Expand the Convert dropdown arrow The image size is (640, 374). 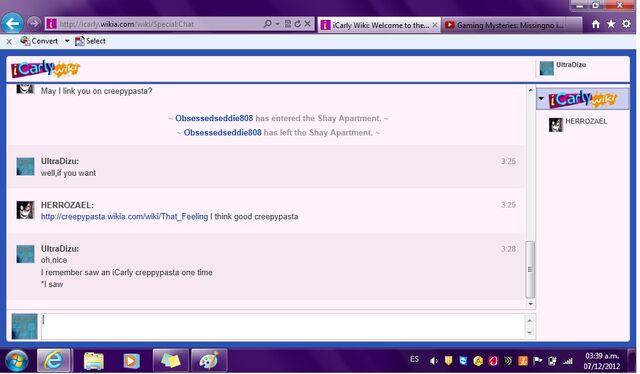point(67,41)
